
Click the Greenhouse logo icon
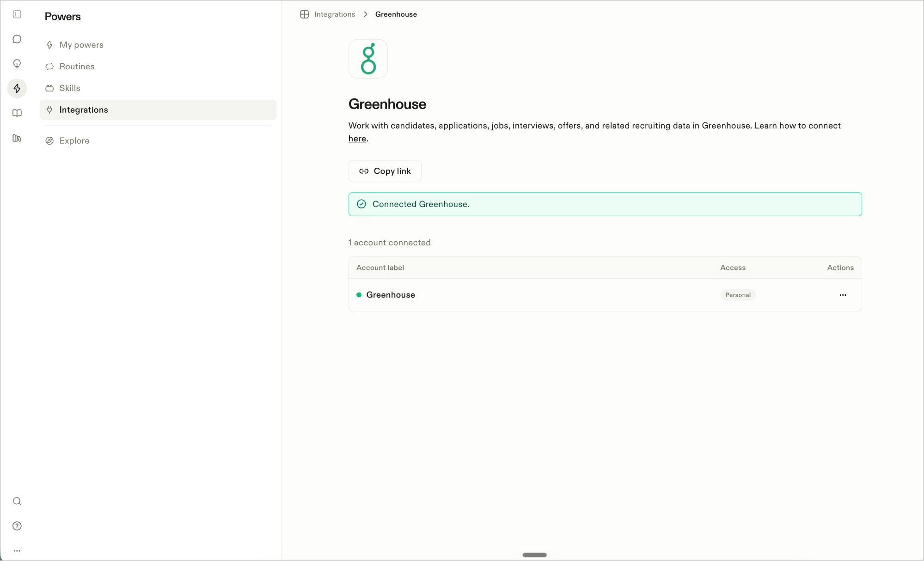(368, 59)
